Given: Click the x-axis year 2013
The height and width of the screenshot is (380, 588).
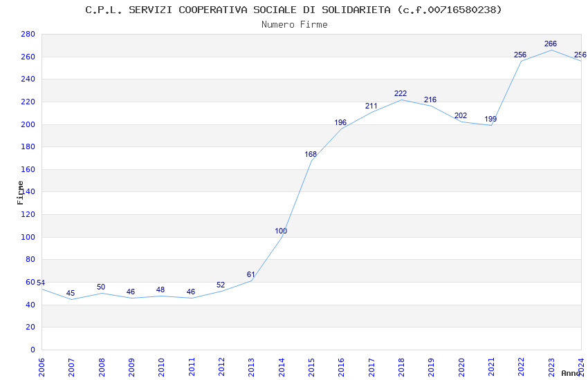Looking at the screenshot, I should click(251, 367).
